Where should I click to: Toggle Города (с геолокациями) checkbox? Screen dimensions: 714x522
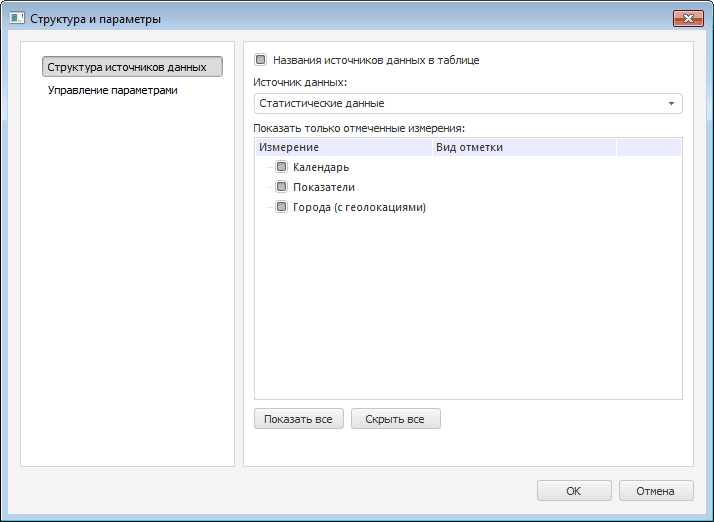click(x=282, y=207)
